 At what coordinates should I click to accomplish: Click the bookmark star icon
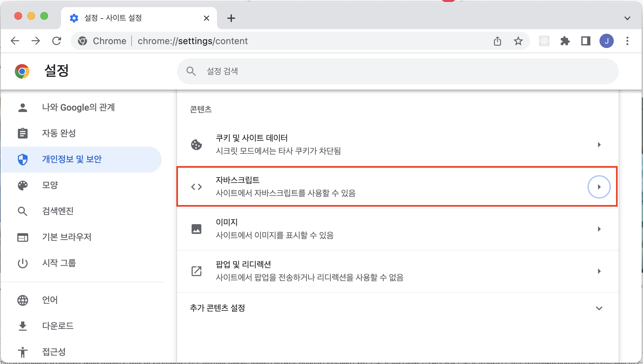[x=518, y=41]
